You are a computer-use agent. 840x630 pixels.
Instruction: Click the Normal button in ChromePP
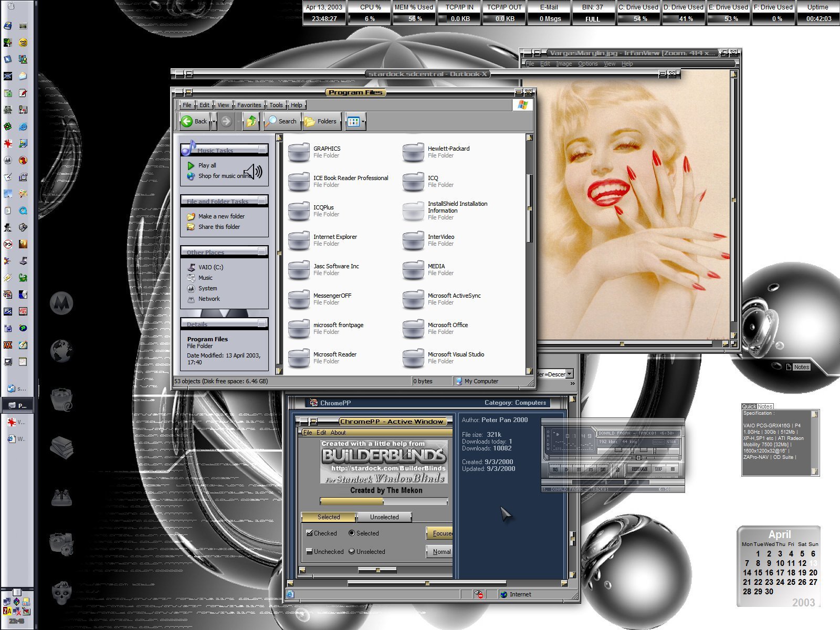pos(439,551)
